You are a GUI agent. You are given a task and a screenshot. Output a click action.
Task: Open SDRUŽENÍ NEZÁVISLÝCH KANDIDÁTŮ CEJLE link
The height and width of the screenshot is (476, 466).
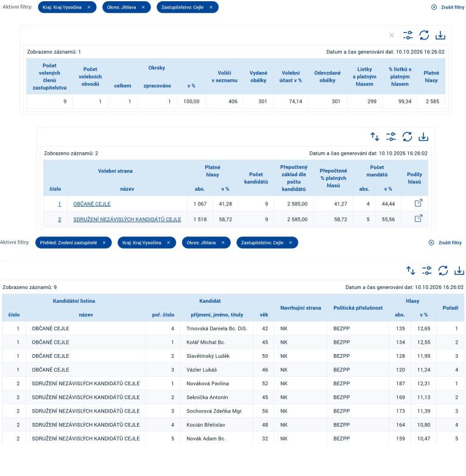pyautogui.click(x=127, y=219)
